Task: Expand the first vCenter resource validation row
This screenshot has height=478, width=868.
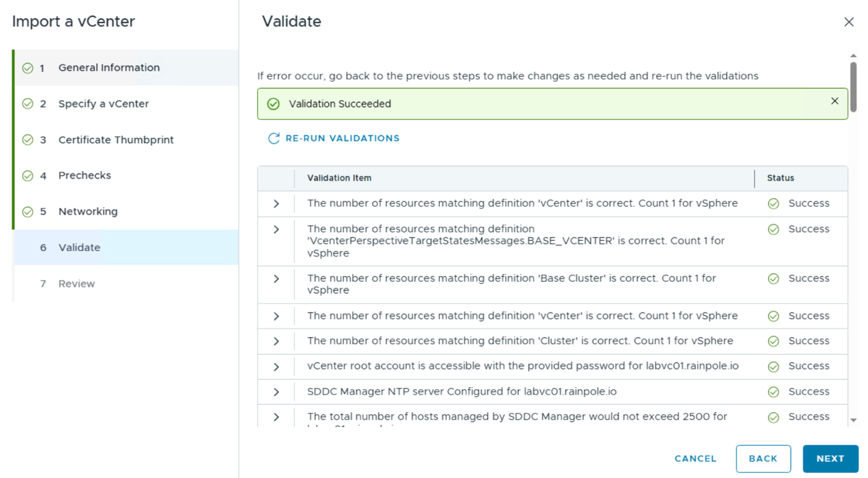Action: pyautogui.click(x=277, y=203)
